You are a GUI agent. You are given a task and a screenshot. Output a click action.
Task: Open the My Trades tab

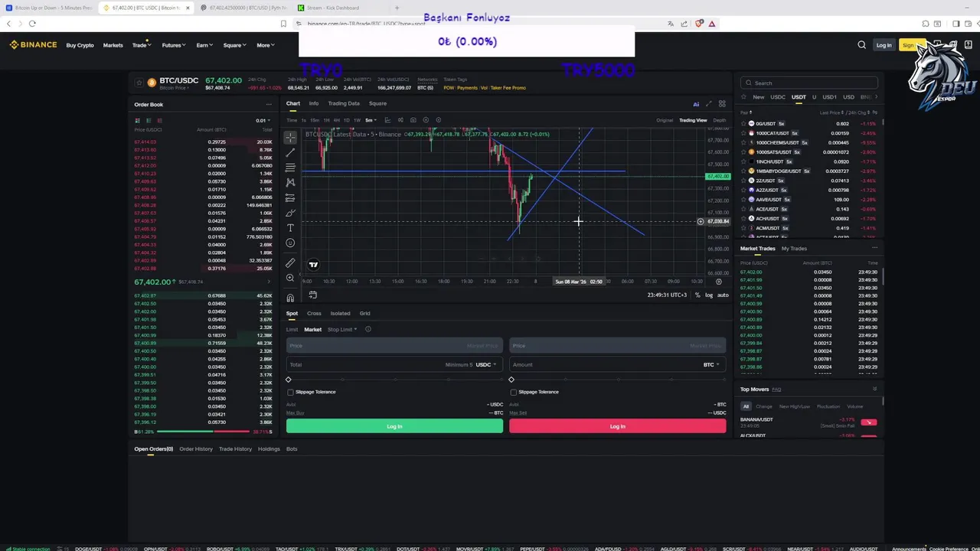(x=794, y=248)
